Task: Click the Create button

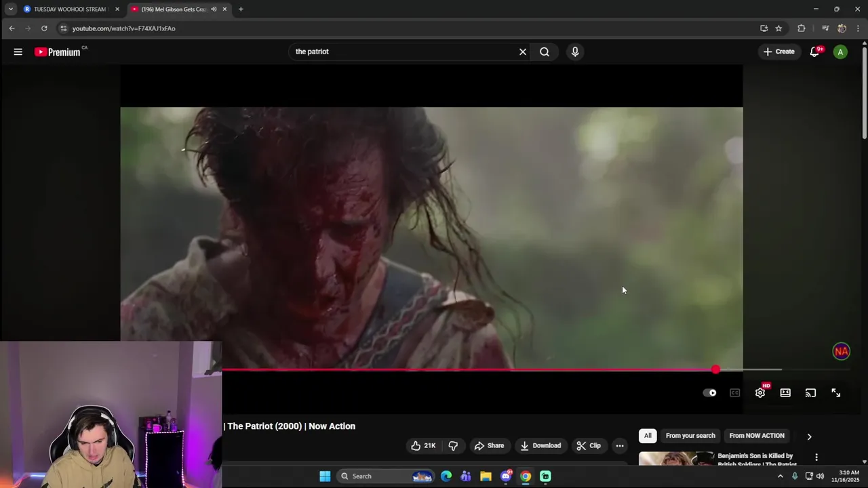Action: coord(778,52)
